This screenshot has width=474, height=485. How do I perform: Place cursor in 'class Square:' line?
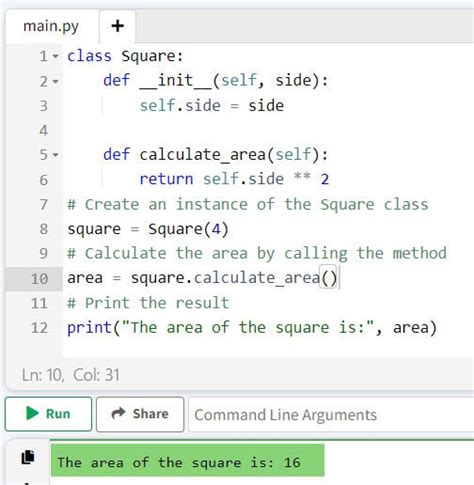coord(125,56)
